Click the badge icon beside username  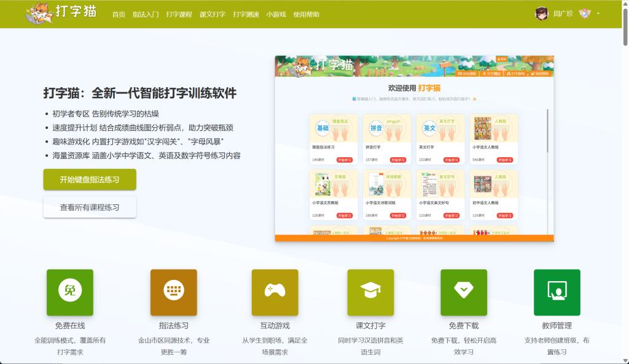pyautogui.click(x=584, y=14)
